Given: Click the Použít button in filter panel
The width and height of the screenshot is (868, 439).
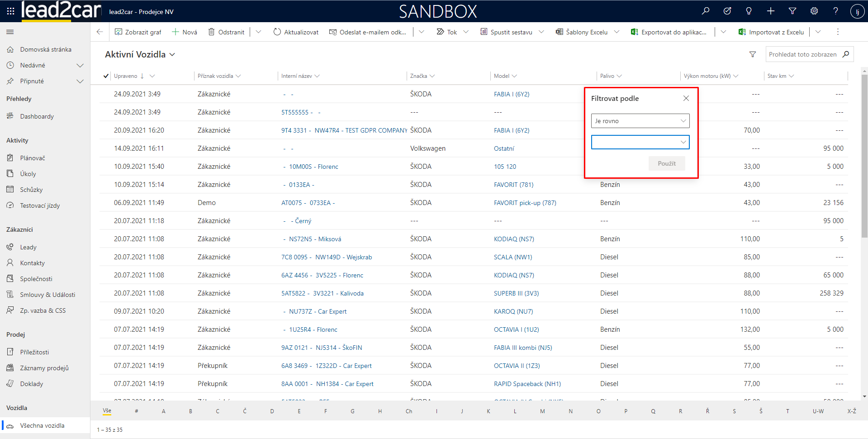Looking at the screenshot, I should pos(666,163).
